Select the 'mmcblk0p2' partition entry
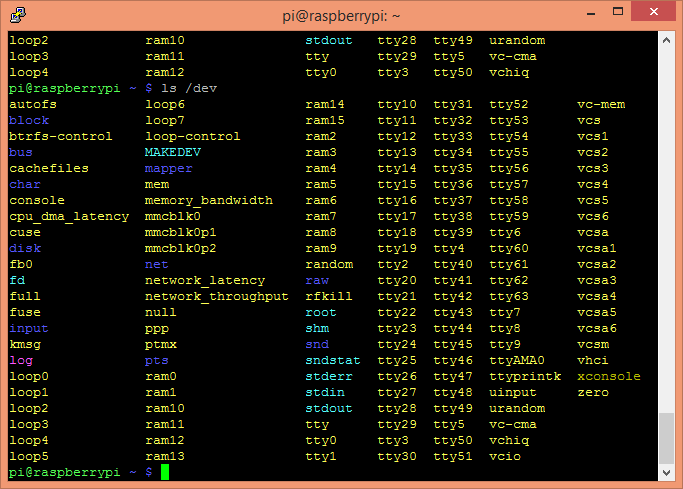Image resolution: width=683 pixels, height=489 pixels. [x=180, y=249]
